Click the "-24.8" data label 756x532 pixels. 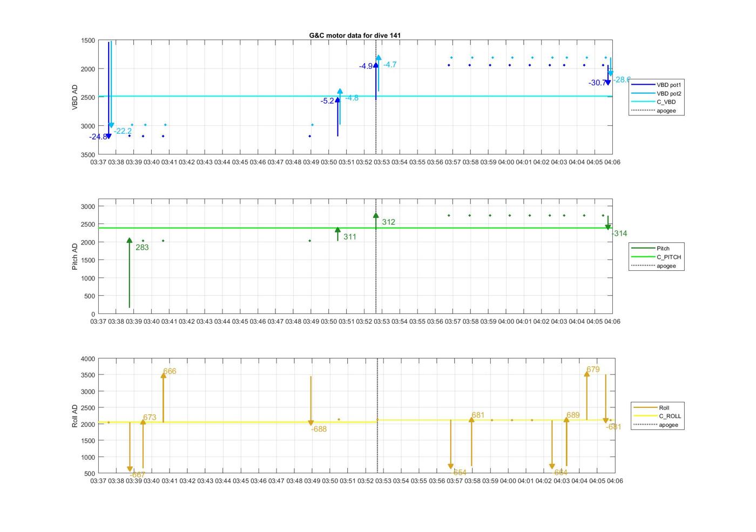98,137
